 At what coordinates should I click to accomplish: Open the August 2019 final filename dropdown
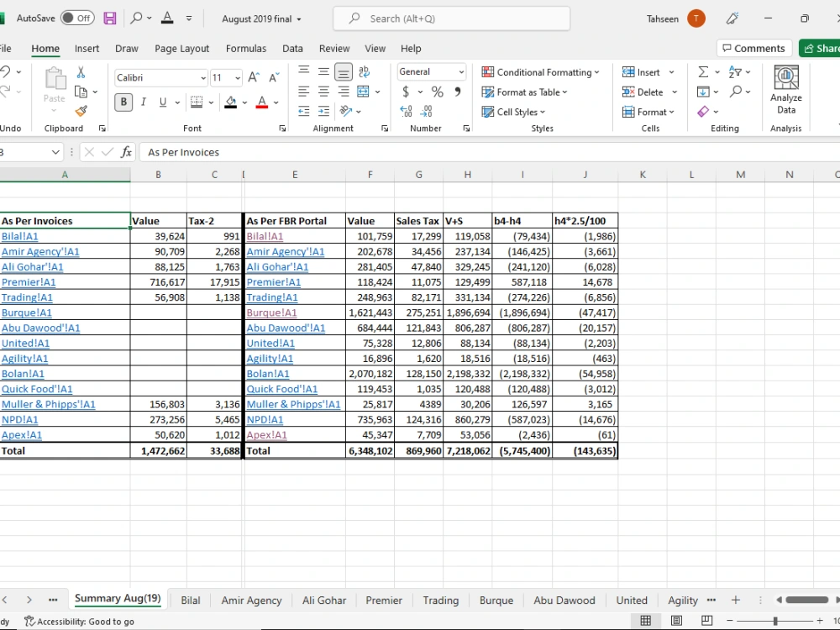point(261,18)
